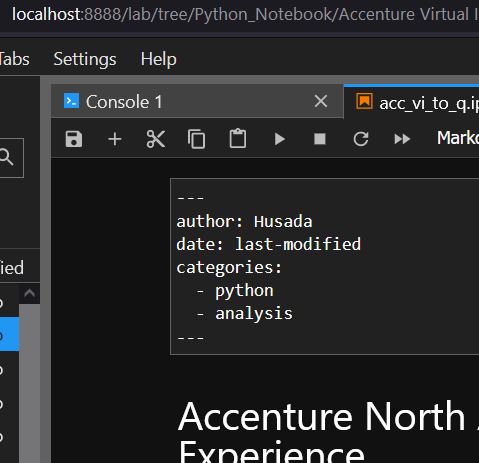Open the Tabs menu

coord(14,59)
